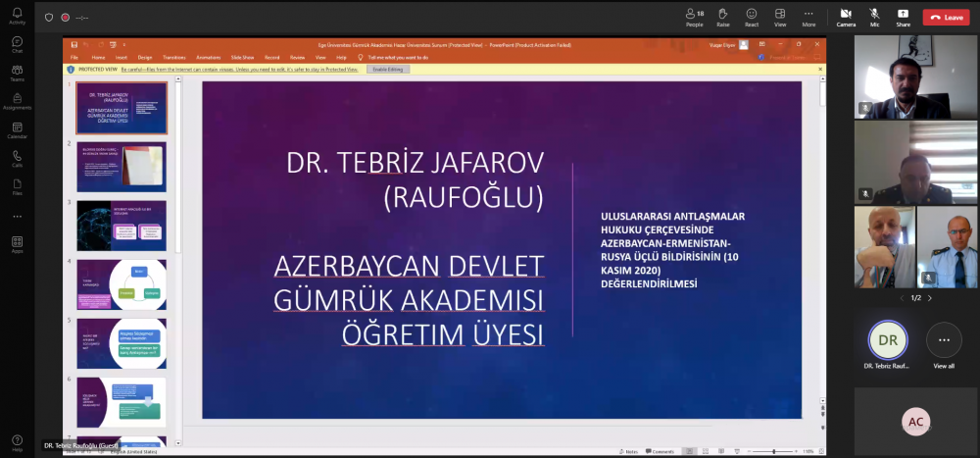Image resolution: width=980 pixels, height=458 pixels.
Task: Click View all participants button
Action: (x=944, y=345)
